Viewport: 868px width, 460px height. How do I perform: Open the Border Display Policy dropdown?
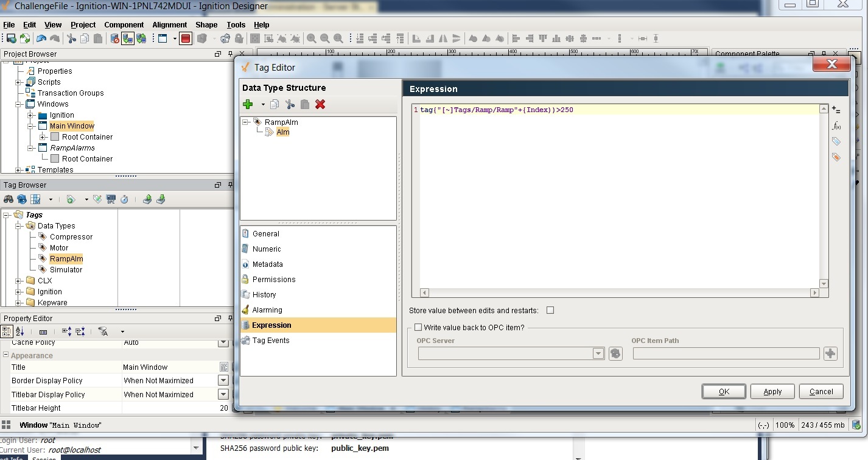coord(223,380)
